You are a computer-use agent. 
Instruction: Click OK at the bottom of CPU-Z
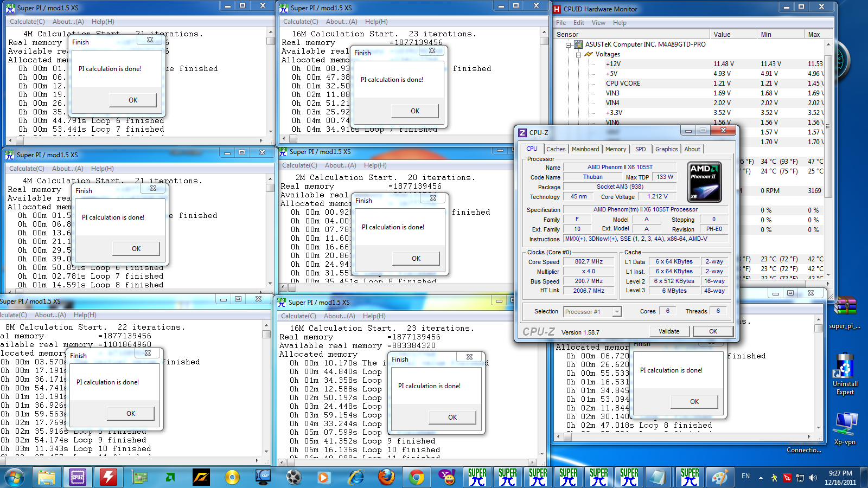click(713, 331)
